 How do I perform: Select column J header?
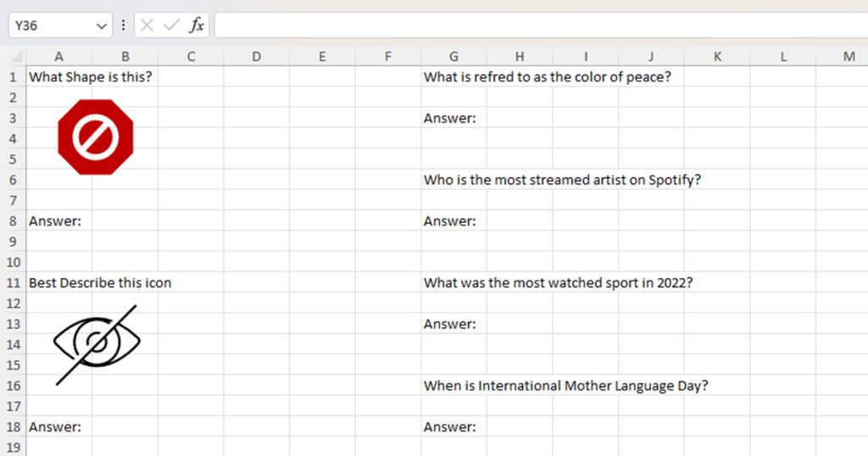pyautogui.click(x=651, y=57)
